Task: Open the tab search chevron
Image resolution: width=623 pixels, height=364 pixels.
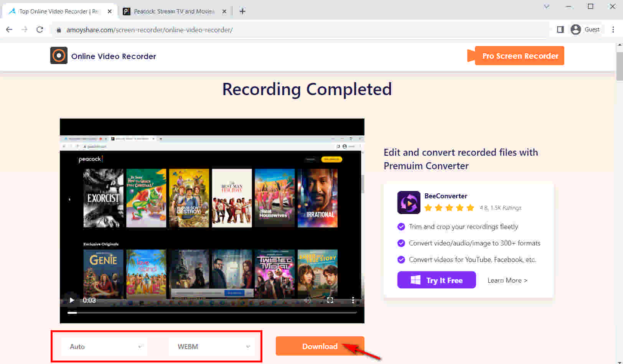Action: pos(547,7)
